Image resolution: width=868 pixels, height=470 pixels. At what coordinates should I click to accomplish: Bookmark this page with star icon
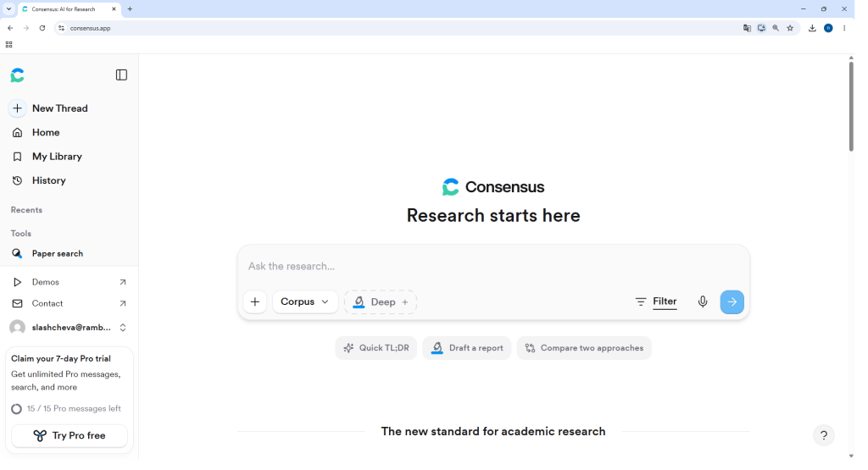coord(790,28)
